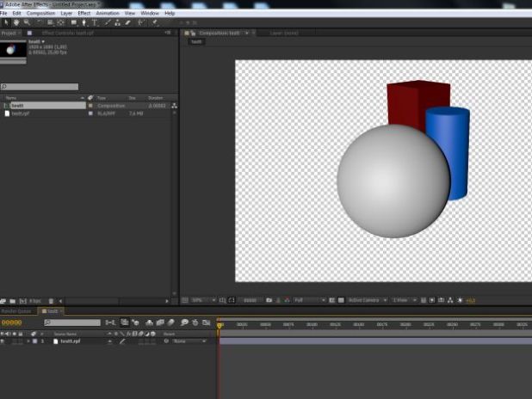
Task: Select test1.rpf in Project panel
Action: pyautogui.click(x=21, y=113)
